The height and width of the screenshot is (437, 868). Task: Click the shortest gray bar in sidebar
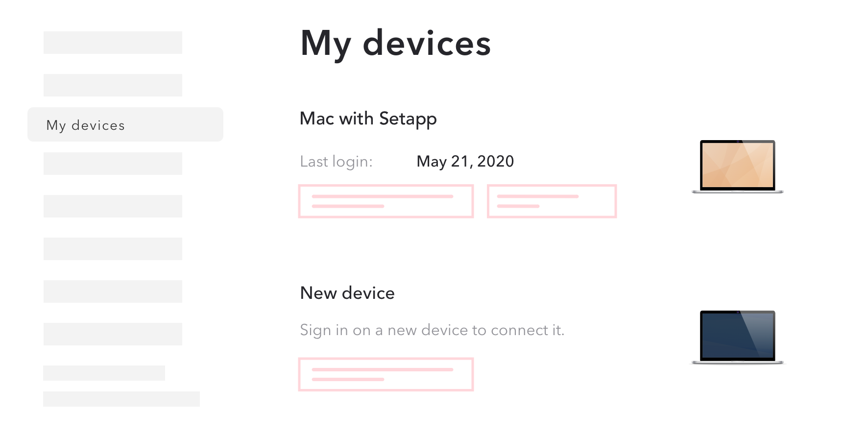coord(104,373)
